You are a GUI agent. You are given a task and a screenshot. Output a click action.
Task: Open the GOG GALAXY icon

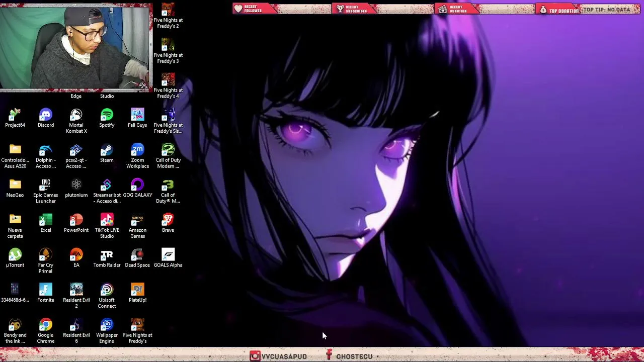(x=137, y=189)
